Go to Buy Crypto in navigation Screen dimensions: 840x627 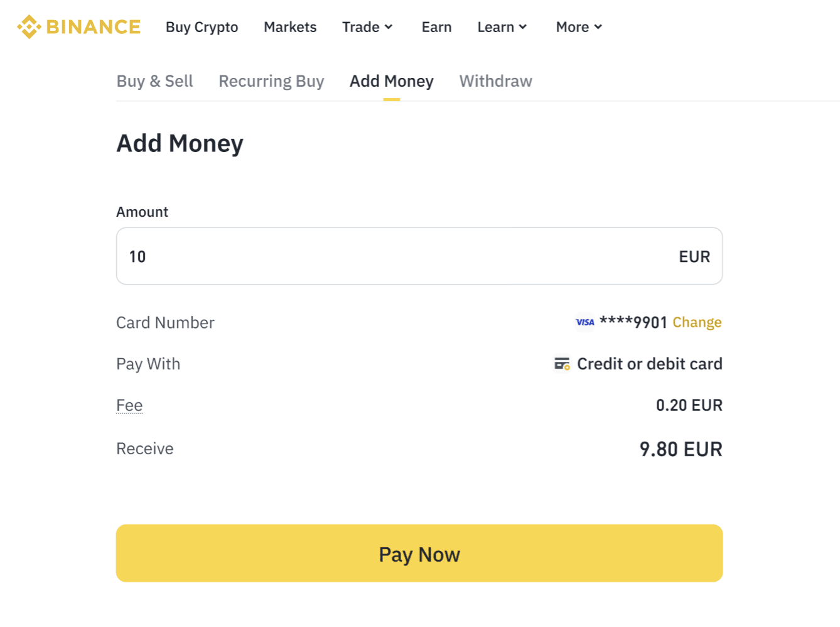pyautogui.click(x=202, y=27)
